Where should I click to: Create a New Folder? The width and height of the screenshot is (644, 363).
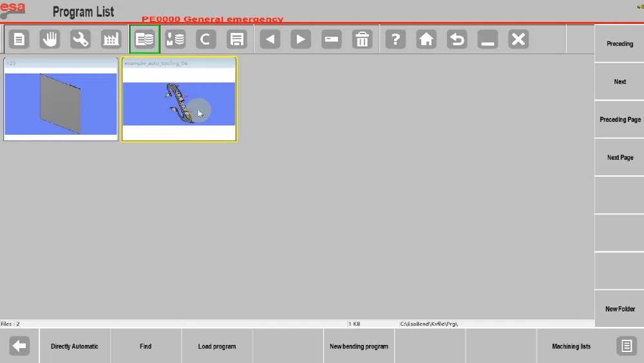point(620,309)
